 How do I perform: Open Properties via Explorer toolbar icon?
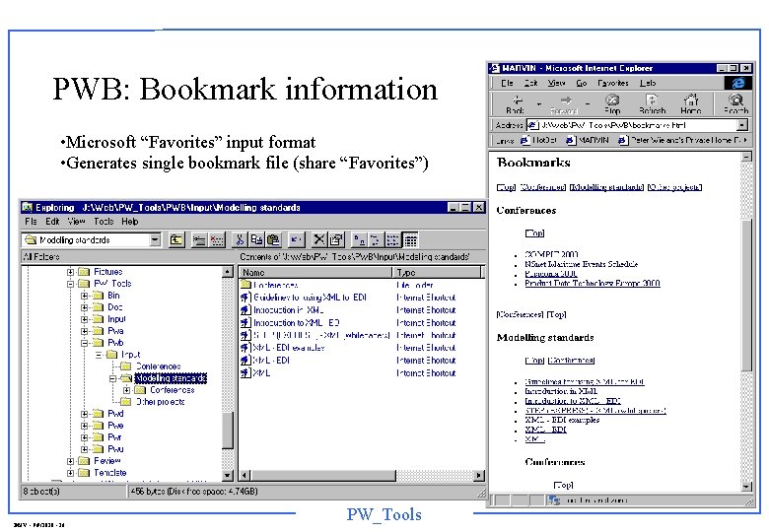[336, 239]
